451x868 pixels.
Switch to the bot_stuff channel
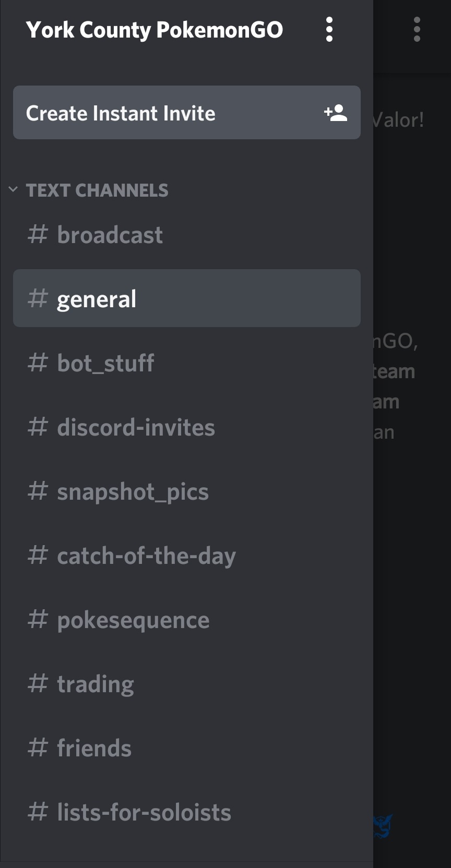(x=105, y=363)
